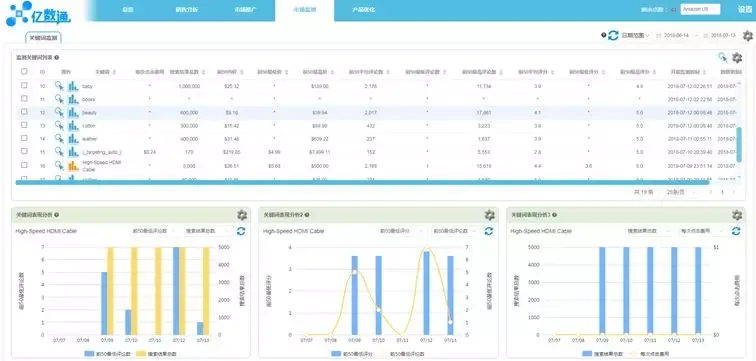Click the refresh icon beside the date range
The height and width of the screenshot is (361, 756).
pyautogui.click(x=613, y=35)
